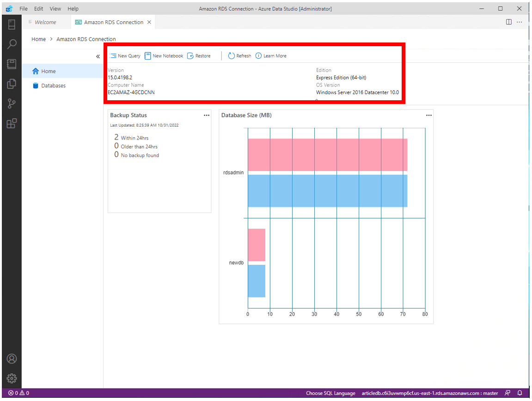Click Choose SQL Language in status bar
This screenshot has width=532, height=401.
(330, 393)
